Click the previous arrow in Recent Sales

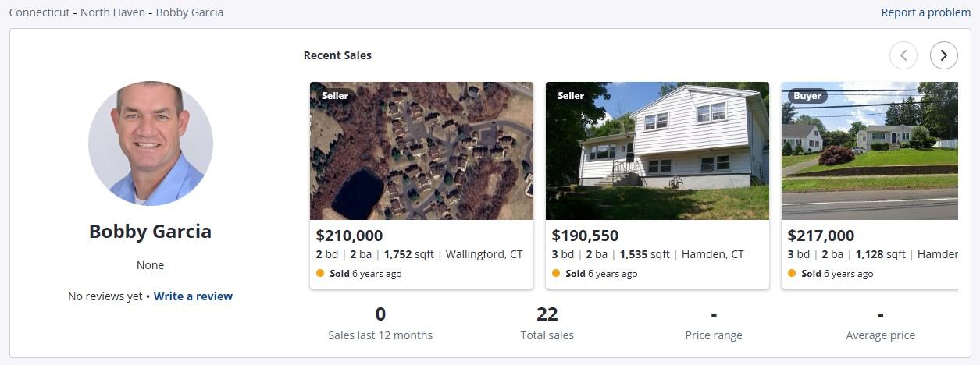click(x=903, y=55)
